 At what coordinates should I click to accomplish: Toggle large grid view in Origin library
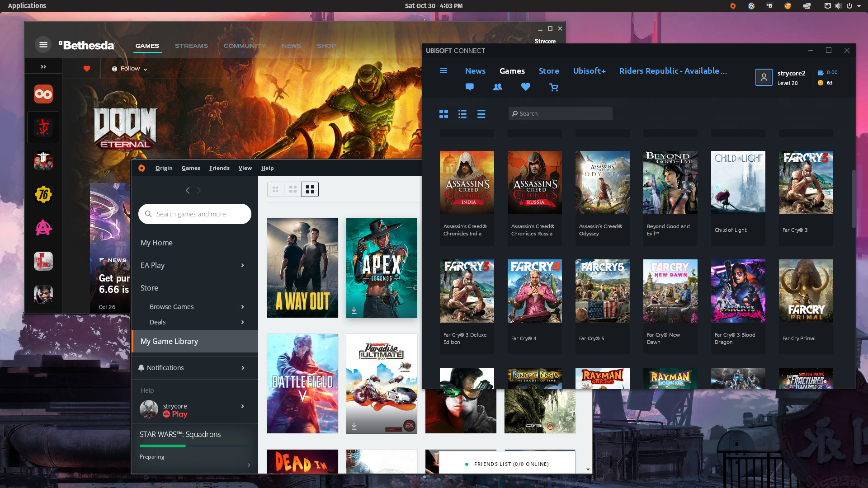click(x=310, y=189)
